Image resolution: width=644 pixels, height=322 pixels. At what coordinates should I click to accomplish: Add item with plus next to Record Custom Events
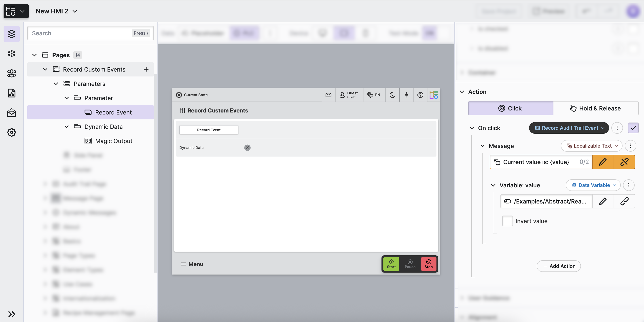[x=146, y=69]
